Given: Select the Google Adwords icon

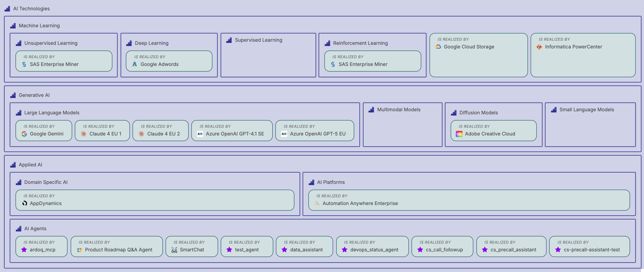Looking at the screenshot, I should 134,64.
